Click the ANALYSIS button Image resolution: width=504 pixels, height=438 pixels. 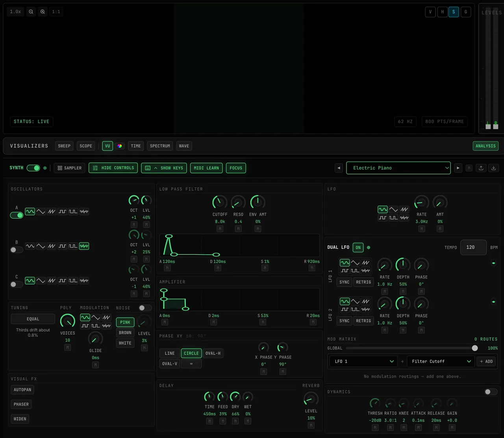485,146
